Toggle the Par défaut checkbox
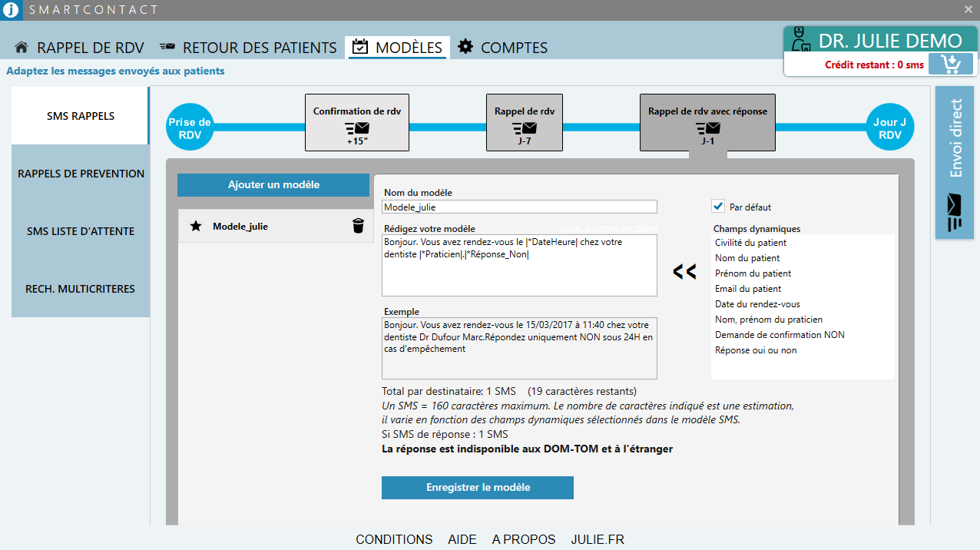Viewport: 980px width, 550px height. [x=718, y=206]
